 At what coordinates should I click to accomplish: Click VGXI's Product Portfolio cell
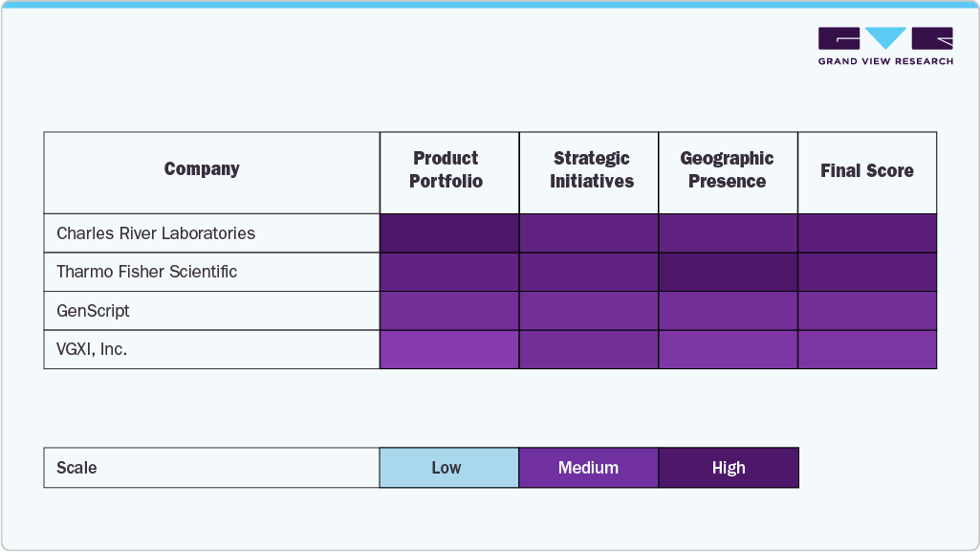coord(448,349)
